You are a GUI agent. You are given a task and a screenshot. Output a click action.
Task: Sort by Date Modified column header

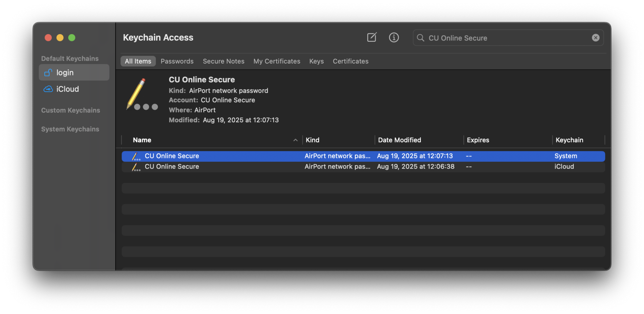399,140
